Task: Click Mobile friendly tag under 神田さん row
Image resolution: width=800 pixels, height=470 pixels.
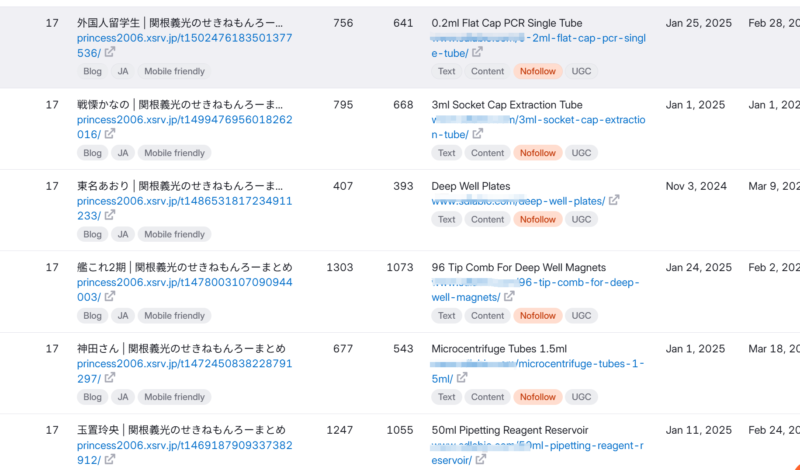Action: [x=174, y=398]
